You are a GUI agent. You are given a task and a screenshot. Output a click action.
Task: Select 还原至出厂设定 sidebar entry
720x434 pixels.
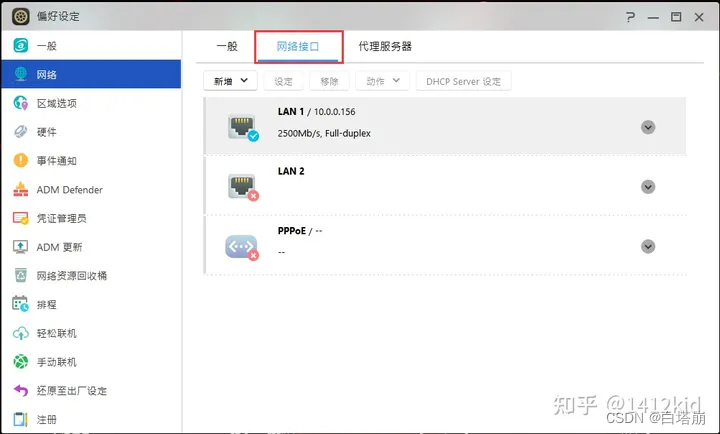91,391
